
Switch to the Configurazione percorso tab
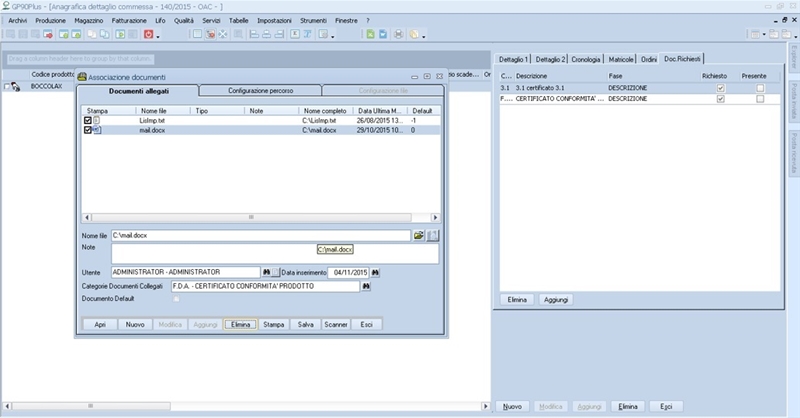pos(260,90)
